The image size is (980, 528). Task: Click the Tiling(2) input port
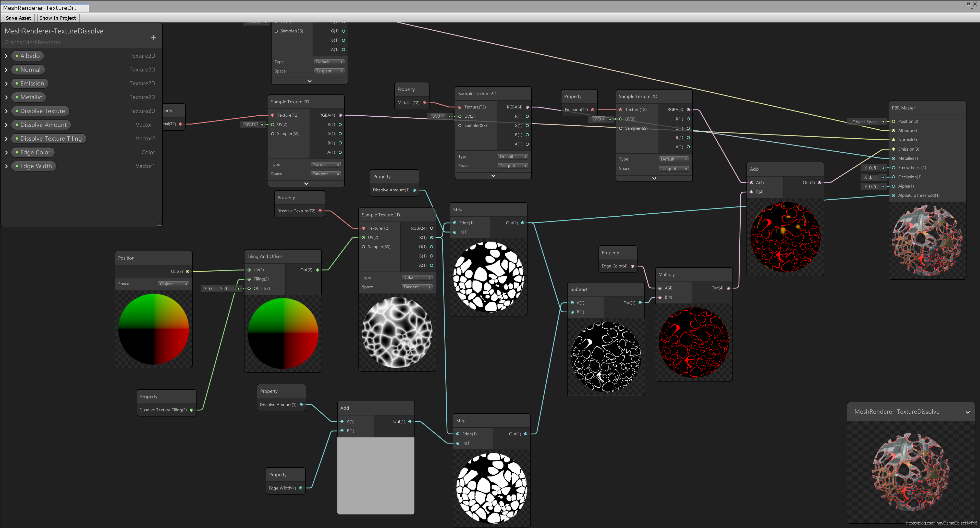pos(249,279)
